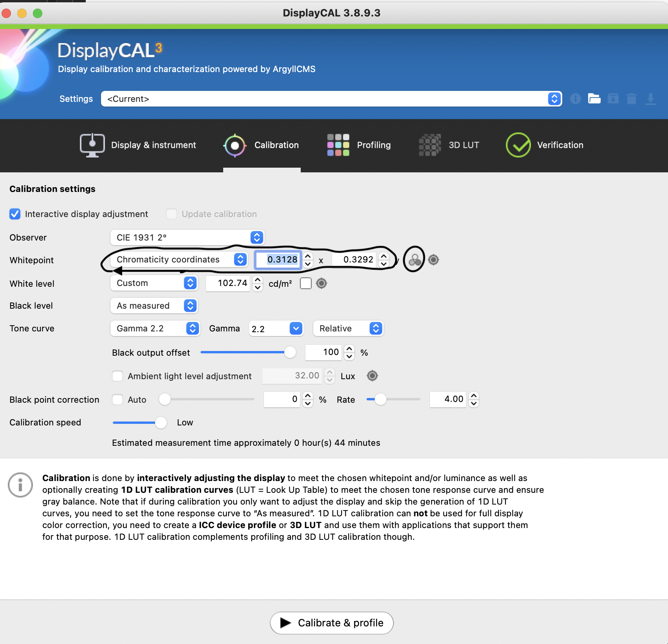Viewport: 668px width, 644px height.
Task: Click the red window close button
Action: pos(6,13)
